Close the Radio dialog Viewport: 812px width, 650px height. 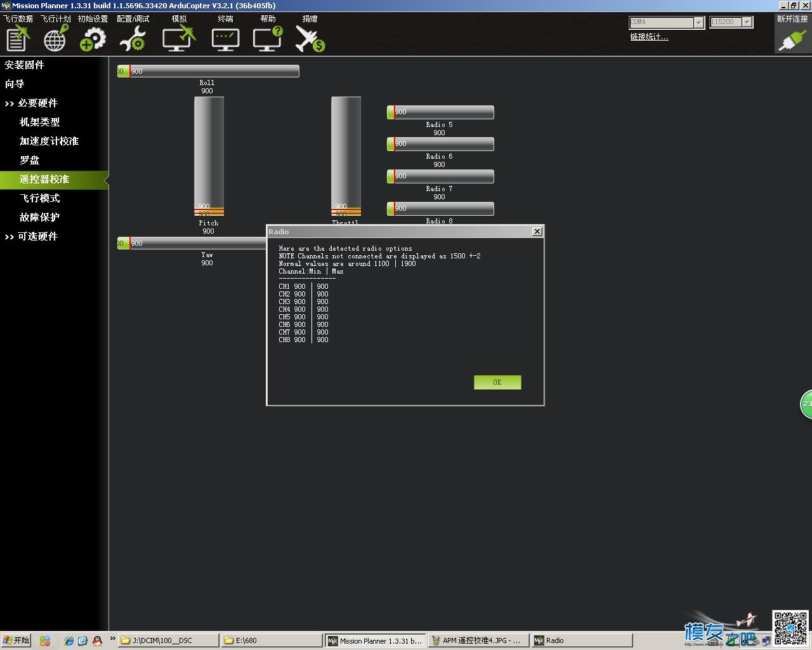(537, 232)
